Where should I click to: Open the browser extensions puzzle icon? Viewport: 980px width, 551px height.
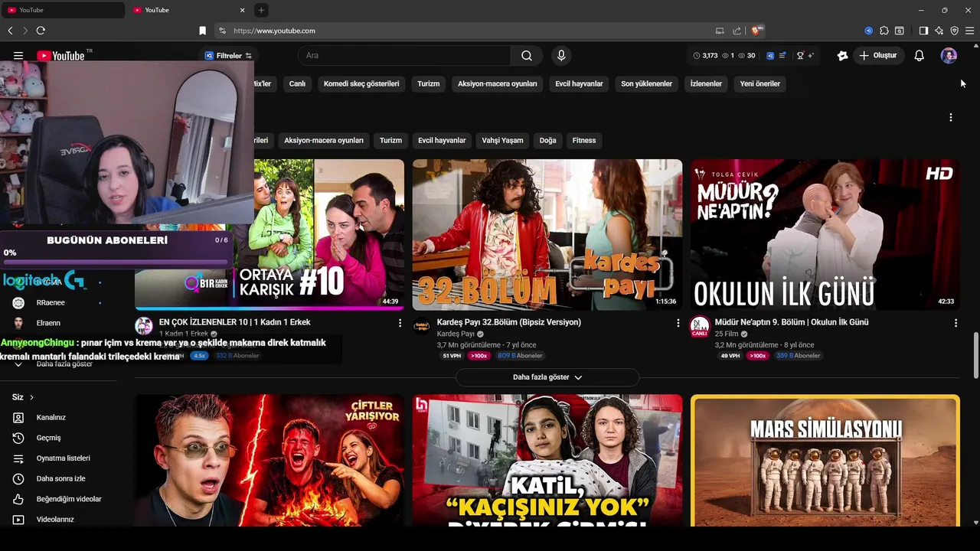884,31
